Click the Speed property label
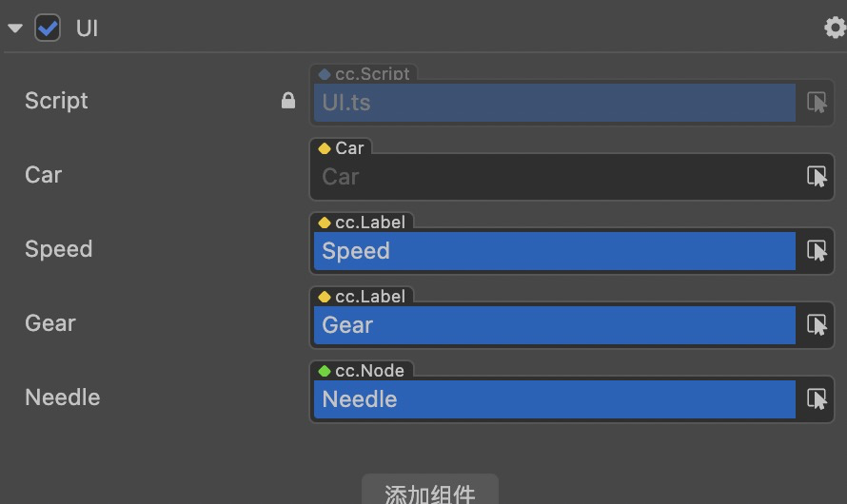This screenshot has width=847, height=504. pyautogui.click(x=59, y=249)
